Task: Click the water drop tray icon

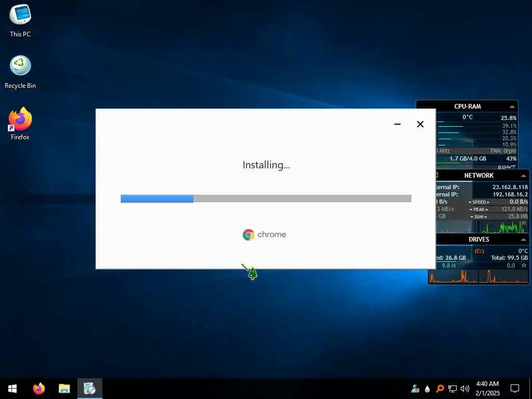Action: tap(428, 389)
